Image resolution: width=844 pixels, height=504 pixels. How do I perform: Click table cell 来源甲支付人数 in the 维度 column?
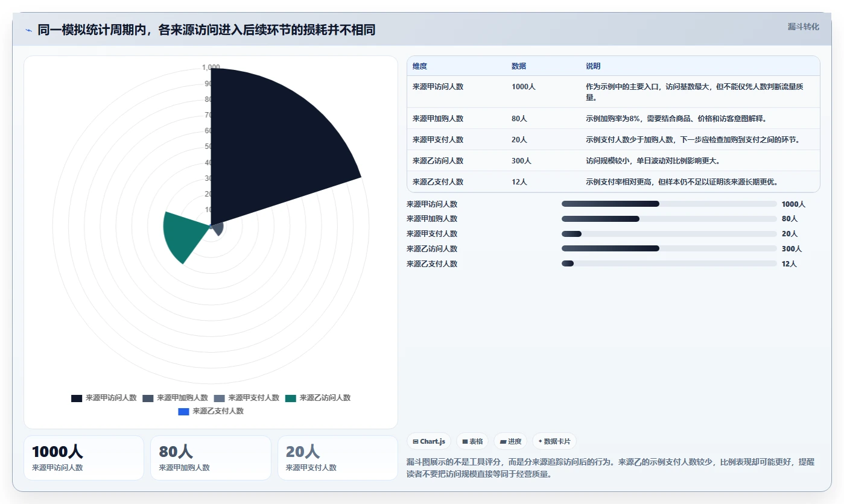[x=438, y=140]
